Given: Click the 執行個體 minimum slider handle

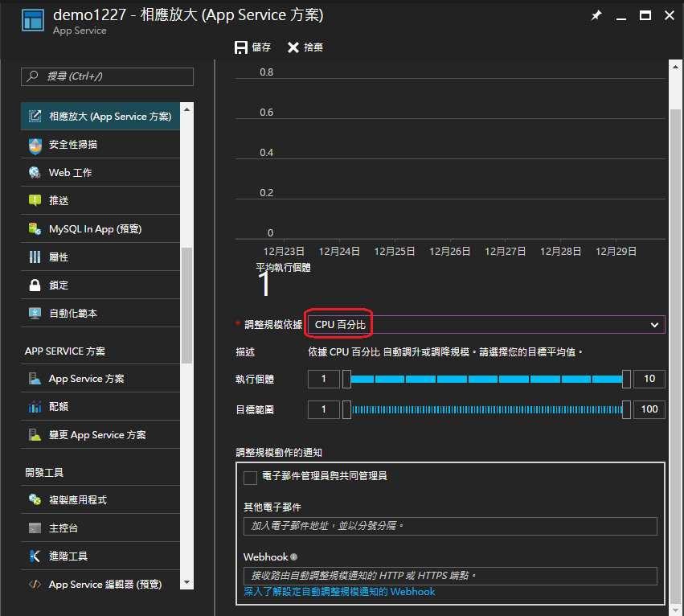Looking at the screenshot, I should pos(346,379).
